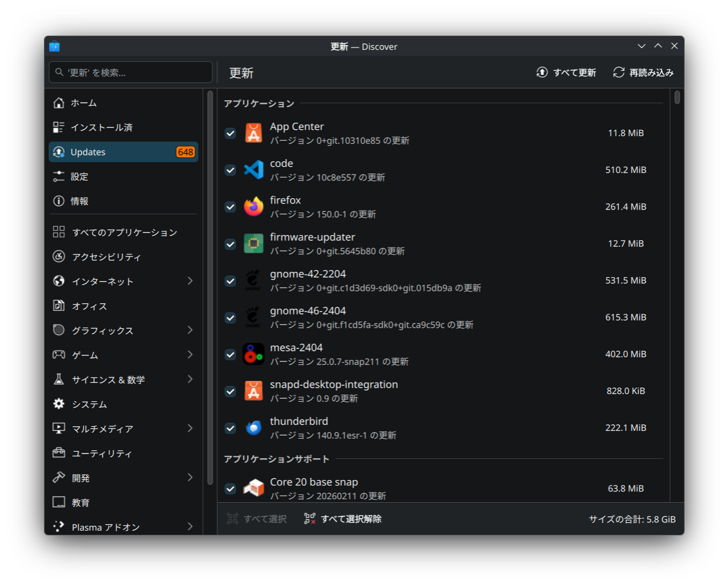728x587 pixels.
Task: Click the sidebar vertical scrollbar
Action: point(210,288)
